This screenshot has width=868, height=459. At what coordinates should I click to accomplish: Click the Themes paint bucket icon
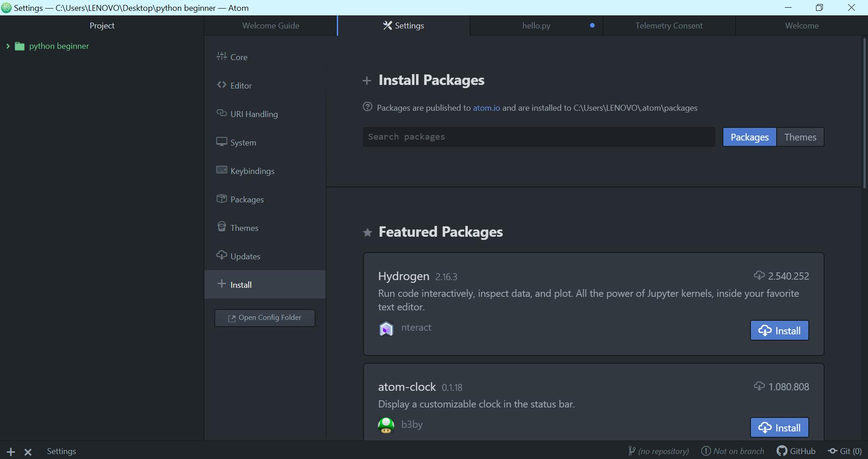click(x=222, y=227)
